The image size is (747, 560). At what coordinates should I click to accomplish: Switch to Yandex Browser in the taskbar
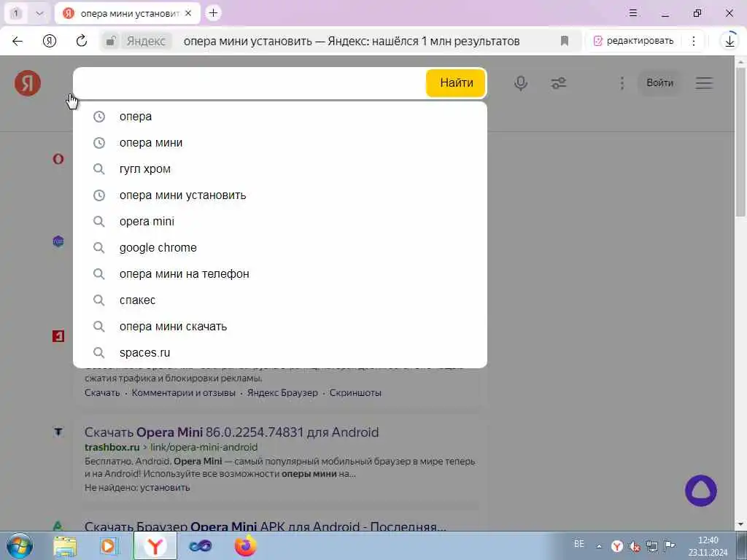(x=155, y=545)
